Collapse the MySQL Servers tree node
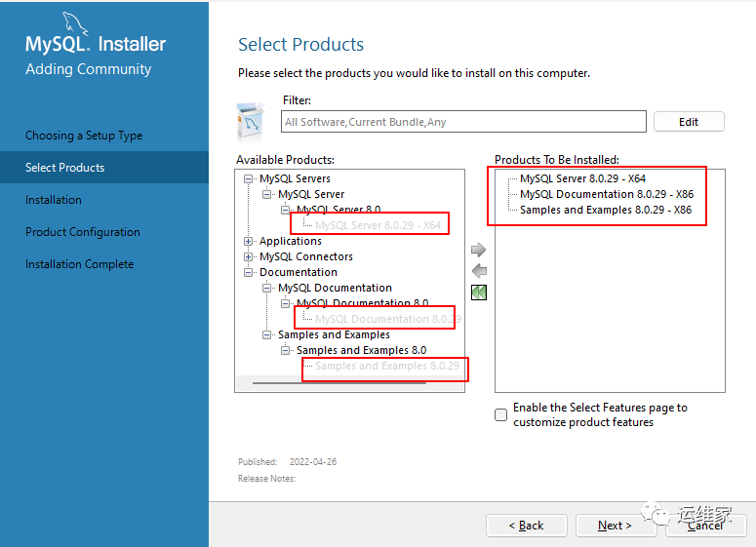The image size is (756, 547). click(x=249, y=178)
